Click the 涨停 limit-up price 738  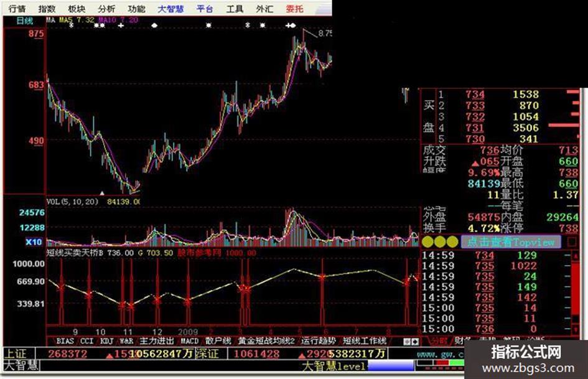pyautogui.click(x=569, y=228)
